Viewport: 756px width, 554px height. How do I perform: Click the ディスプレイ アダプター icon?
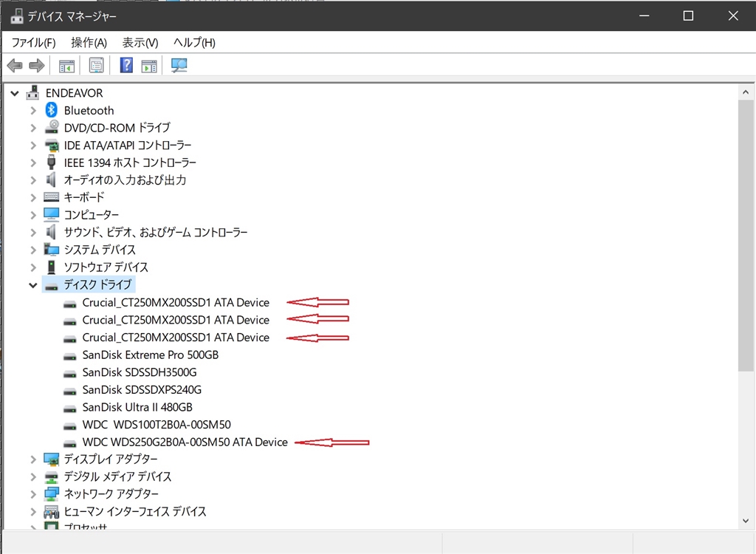[52, 459]
